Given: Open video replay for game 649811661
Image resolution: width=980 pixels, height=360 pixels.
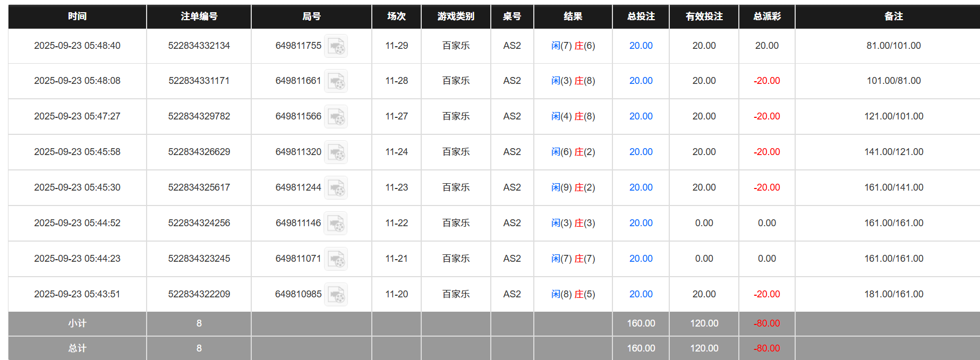Looking at the screenshot, I should 336,81.
